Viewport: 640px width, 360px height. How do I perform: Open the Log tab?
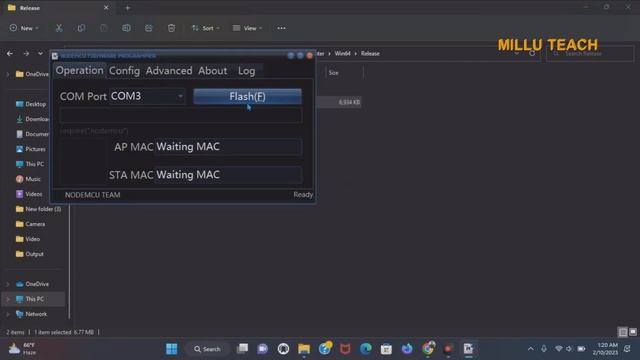point(247,71)
